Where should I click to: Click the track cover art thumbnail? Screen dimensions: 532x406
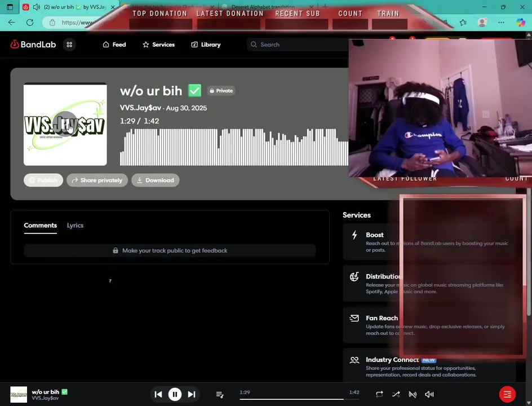coord(65,124)
